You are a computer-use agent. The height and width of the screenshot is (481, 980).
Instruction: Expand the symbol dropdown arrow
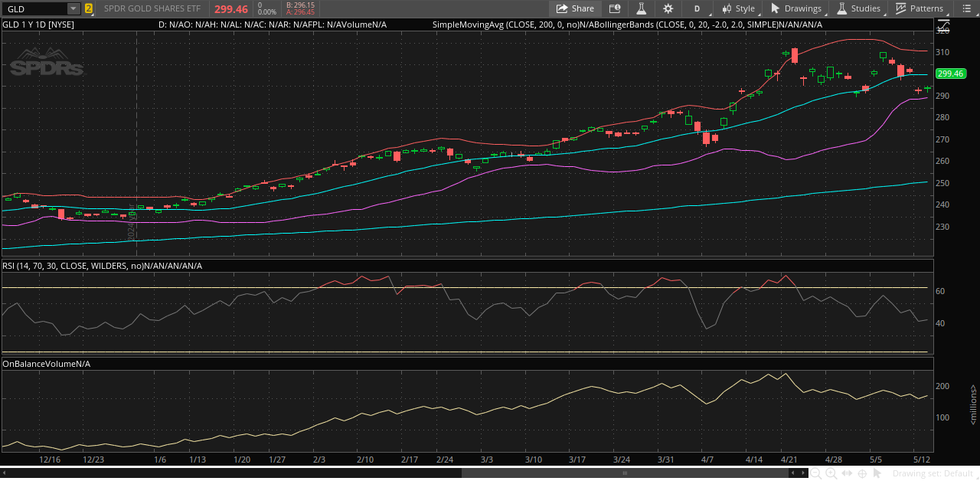73,8
